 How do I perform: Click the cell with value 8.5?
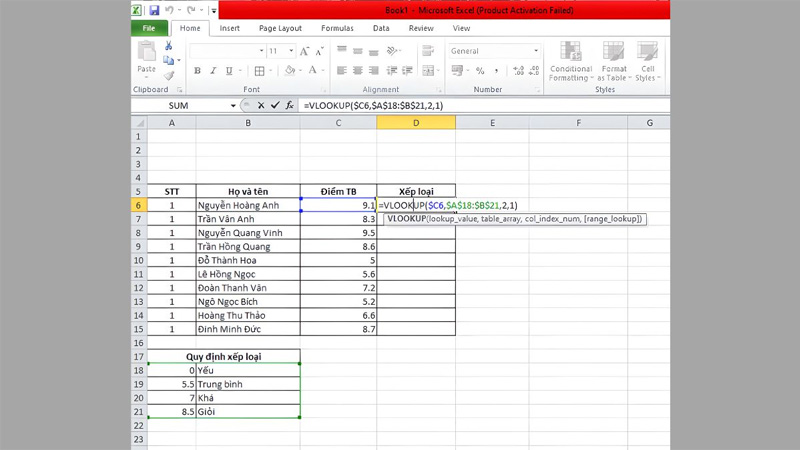tap(172, 412)
